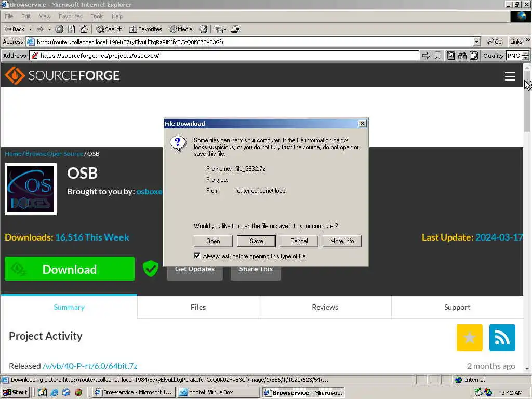Open the /v/vb/40-P-rt/6.0/64bit.7z release link
Image resolution: width=532 pixels, height=399 pixels.
point(90,366)
